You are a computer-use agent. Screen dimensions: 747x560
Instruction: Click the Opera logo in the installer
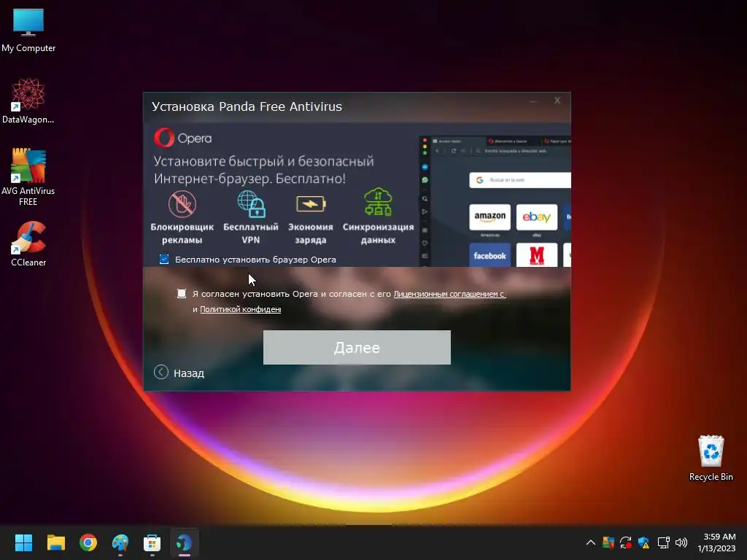coord(183,138)
